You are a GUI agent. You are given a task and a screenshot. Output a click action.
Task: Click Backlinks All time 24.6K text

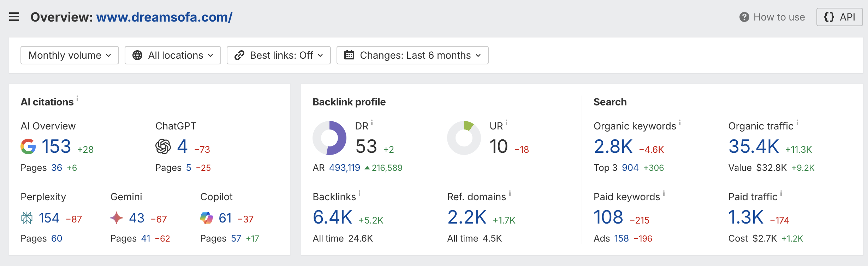point(343,238)
